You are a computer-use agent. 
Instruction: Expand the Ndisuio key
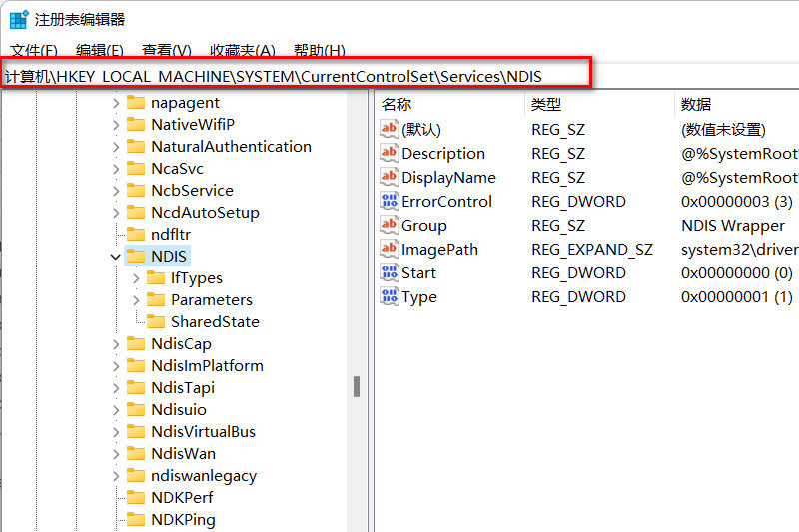tap(116, 410)
